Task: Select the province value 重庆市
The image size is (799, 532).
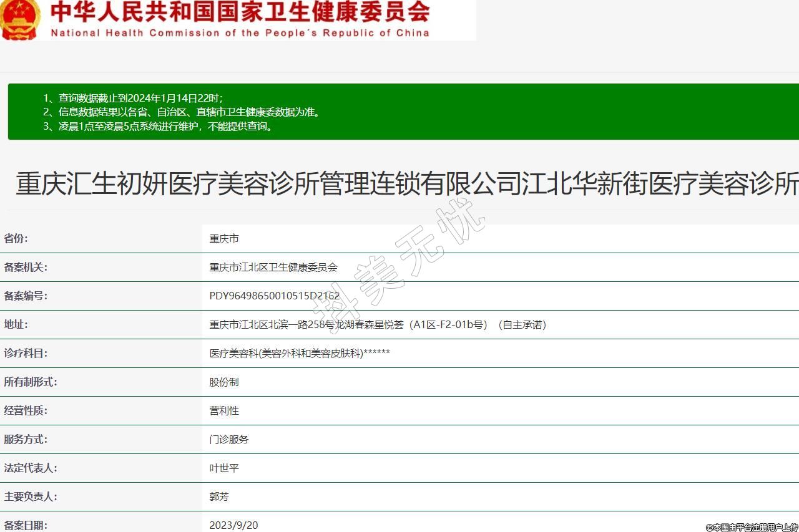Action: pos(224,239)
